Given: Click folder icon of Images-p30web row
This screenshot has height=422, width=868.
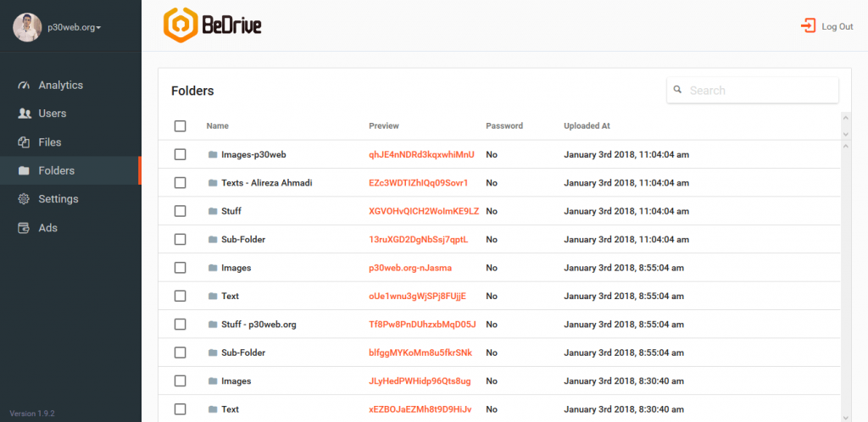Looking at the screenshot, I should (213, 155).
